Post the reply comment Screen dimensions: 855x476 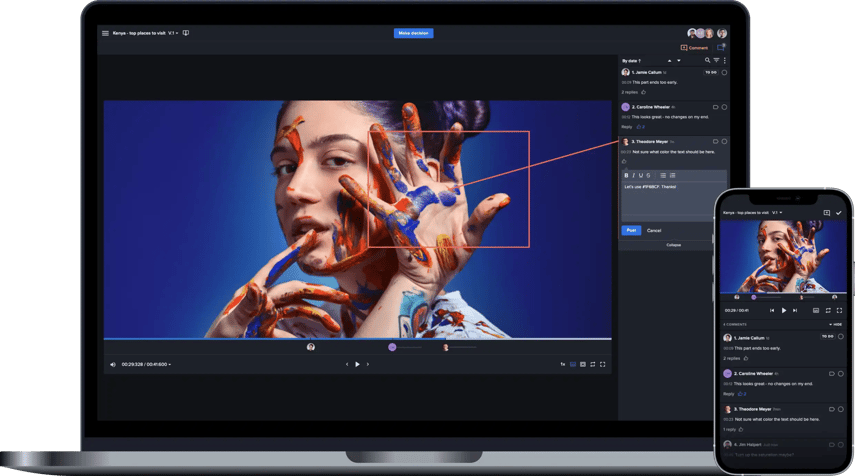(x=631, y=230)
